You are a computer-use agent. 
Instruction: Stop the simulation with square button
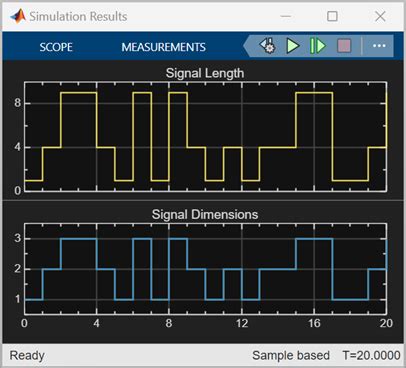pyautogui.click(x=344, y=46)
